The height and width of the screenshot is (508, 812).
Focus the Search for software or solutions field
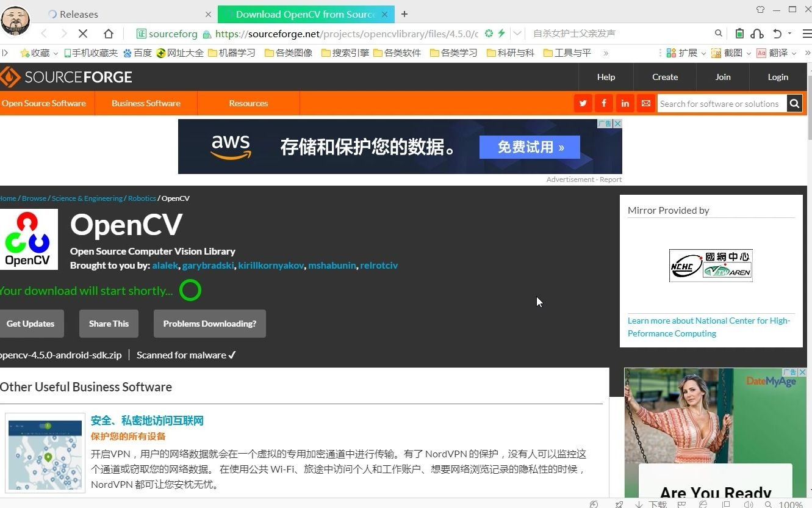[722, 104]
